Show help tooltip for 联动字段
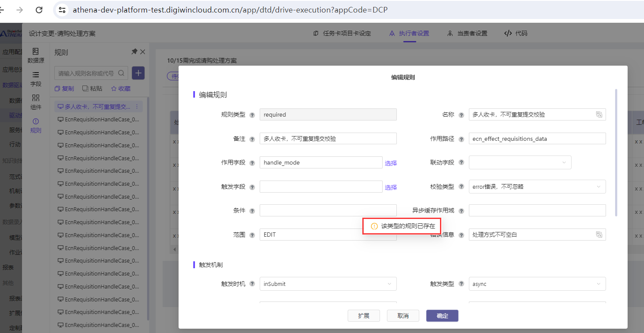Viewport: 644px width, 333px height. point(461,163)
